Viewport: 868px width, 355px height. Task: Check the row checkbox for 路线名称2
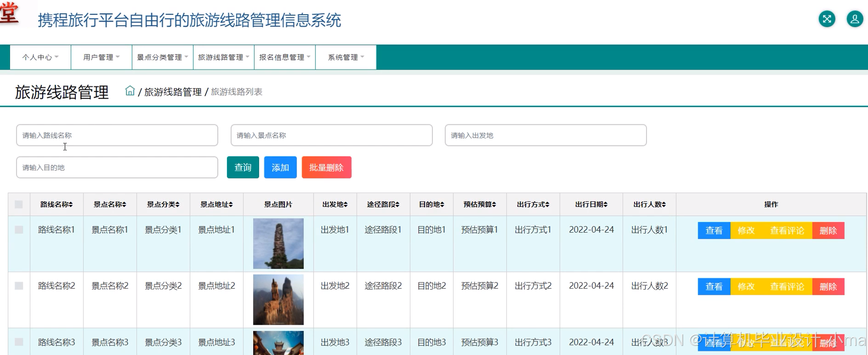click(19, 286)
